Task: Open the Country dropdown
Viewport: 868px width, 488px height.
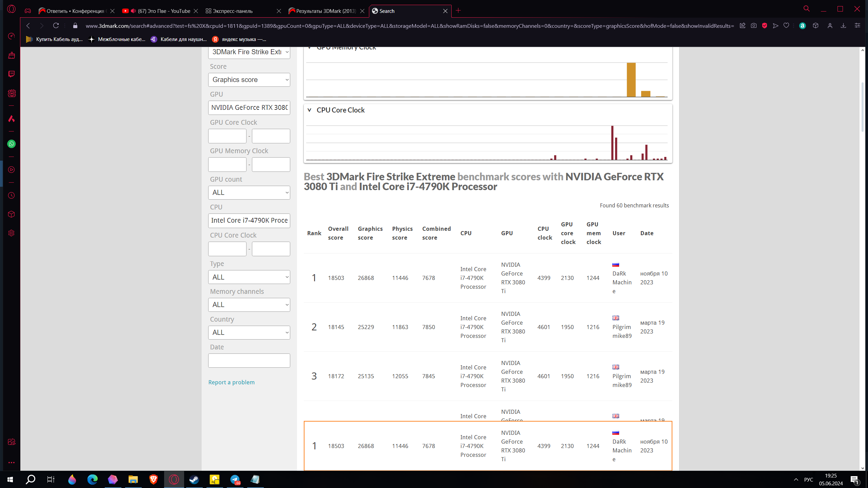Action: point(249,332)
